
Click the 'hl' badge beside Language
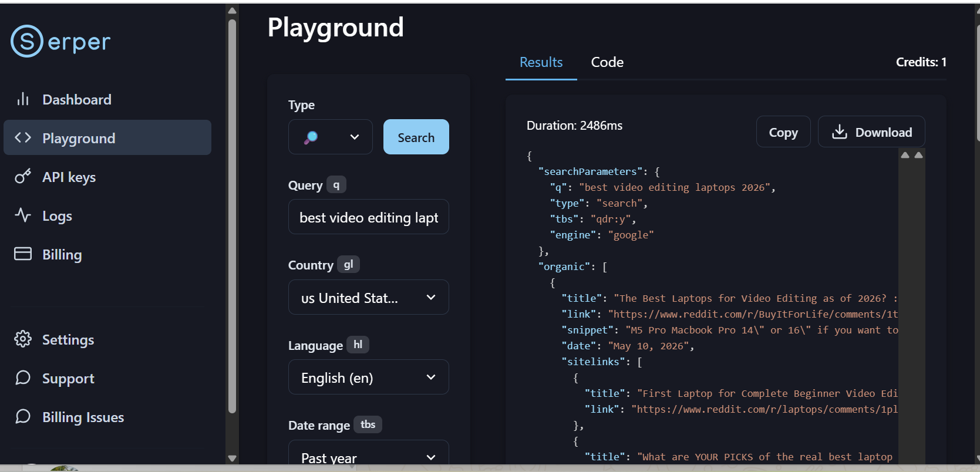[x=358, y=345]
